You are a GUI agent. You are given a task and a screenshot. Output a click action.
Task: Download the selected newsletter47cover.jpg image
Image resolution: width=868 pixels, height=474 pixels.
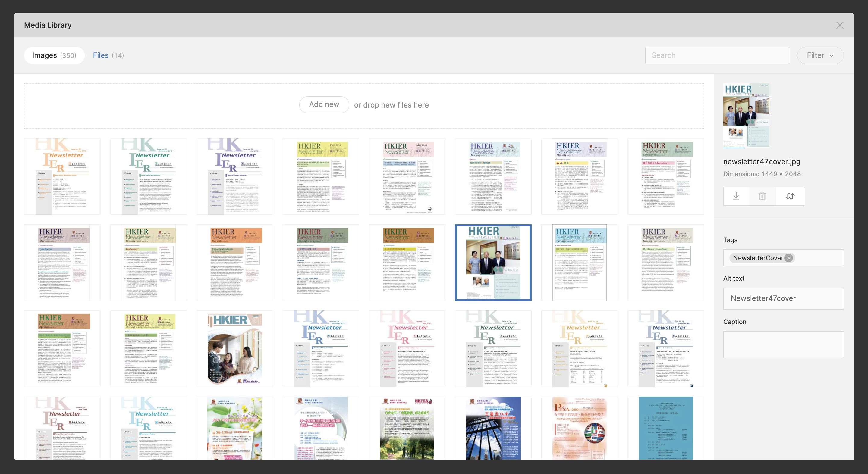tap(736, 196)
